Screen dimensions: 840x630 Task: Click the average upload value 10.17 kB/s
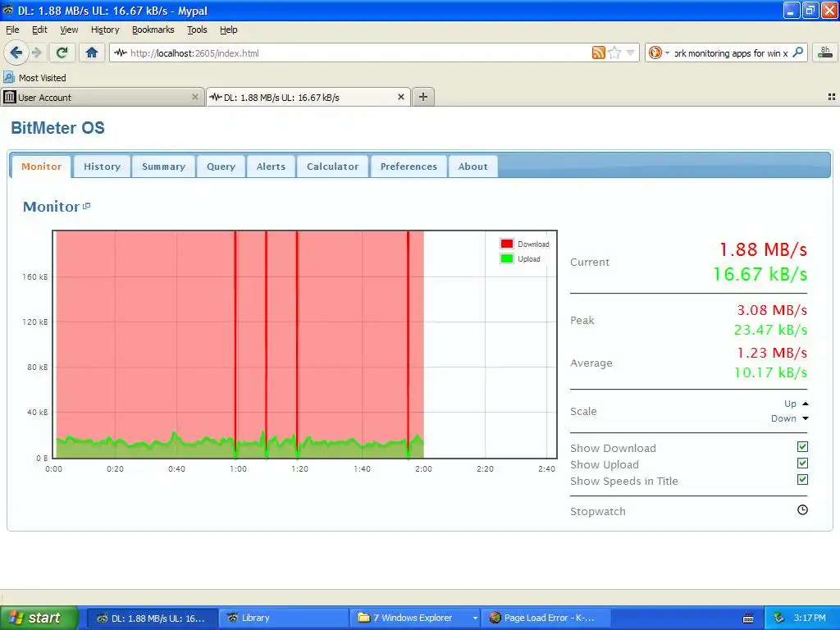[x=770, y=372]
